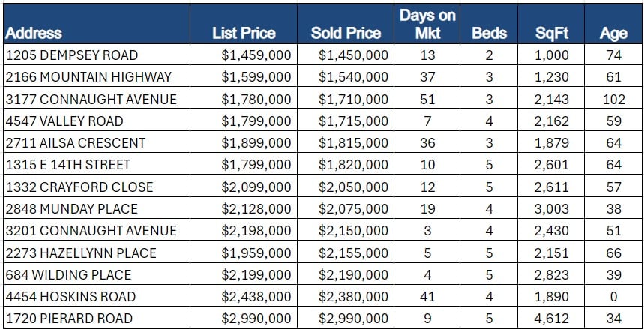Click the $1,820,000 sold price cell
This screenshot has width=644, height=329.
tap(353, 165)
